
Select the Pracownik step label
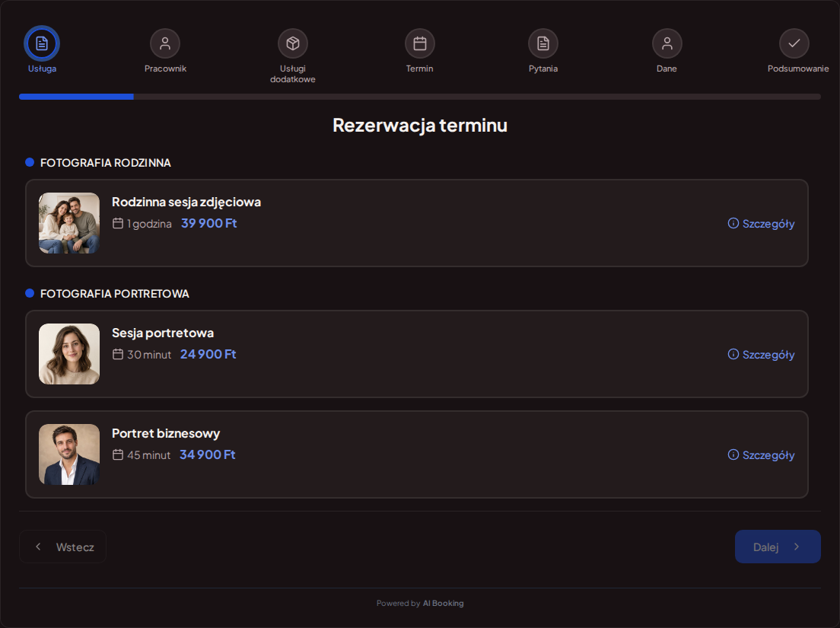tap(165, 69)
